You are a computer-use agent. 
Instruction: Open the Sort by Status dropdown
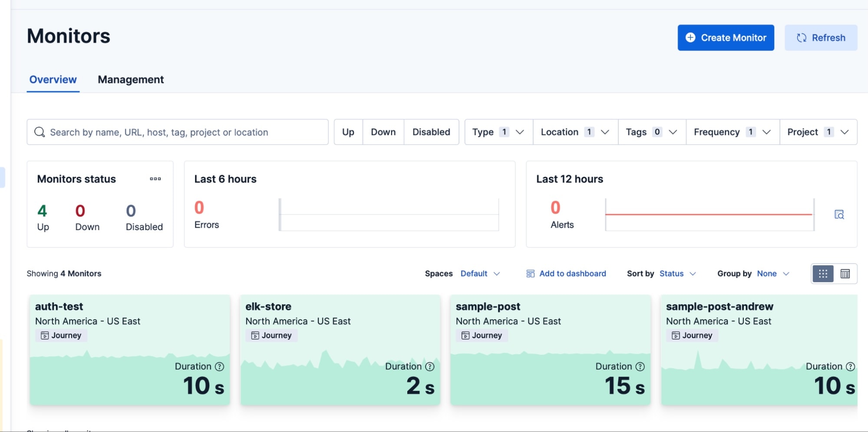677,274
